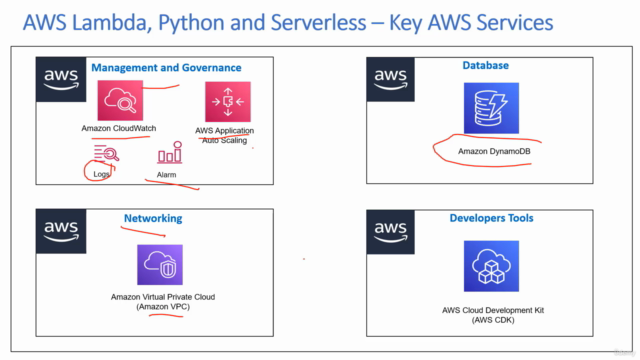Click the "Logs" label
This screenshot has width=640, height=360.
pyautogui.click(x=101, y=174)
